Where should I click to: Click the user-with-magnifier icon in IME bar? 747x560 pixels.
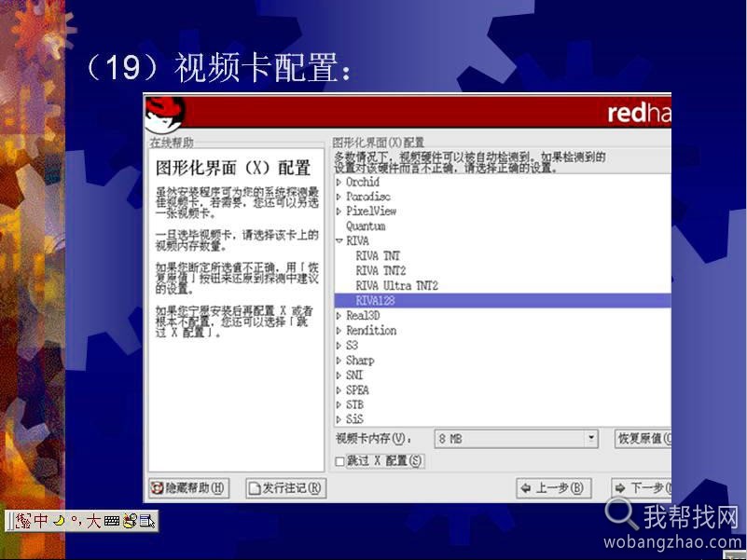pos(130,521)
